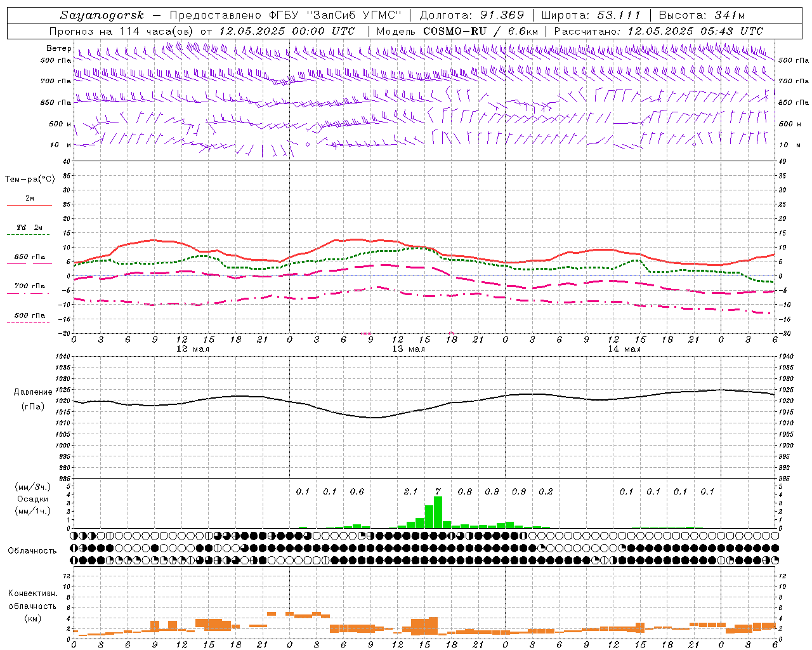
Task: Click the 0.2 precipitation total value
Action: point(546,491)
